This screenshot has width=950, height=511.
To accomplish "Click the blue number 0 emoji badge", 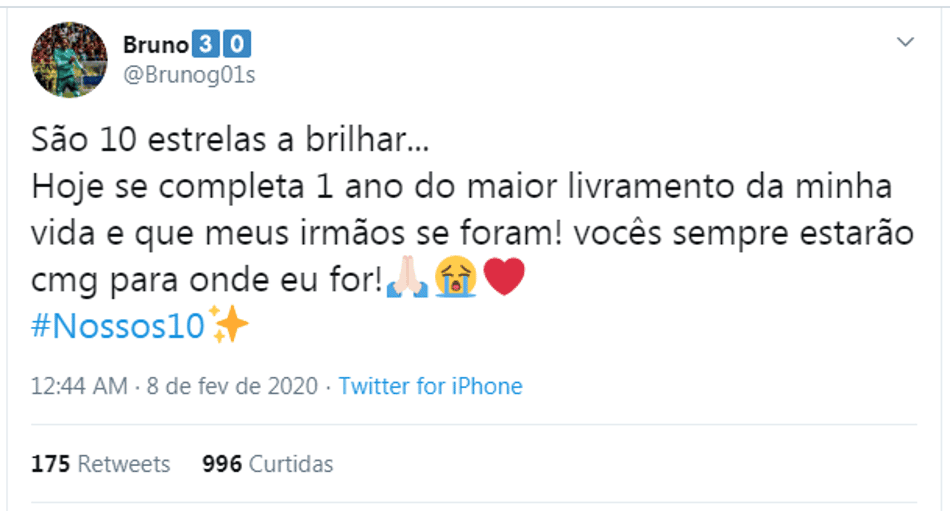I will 237,44.
